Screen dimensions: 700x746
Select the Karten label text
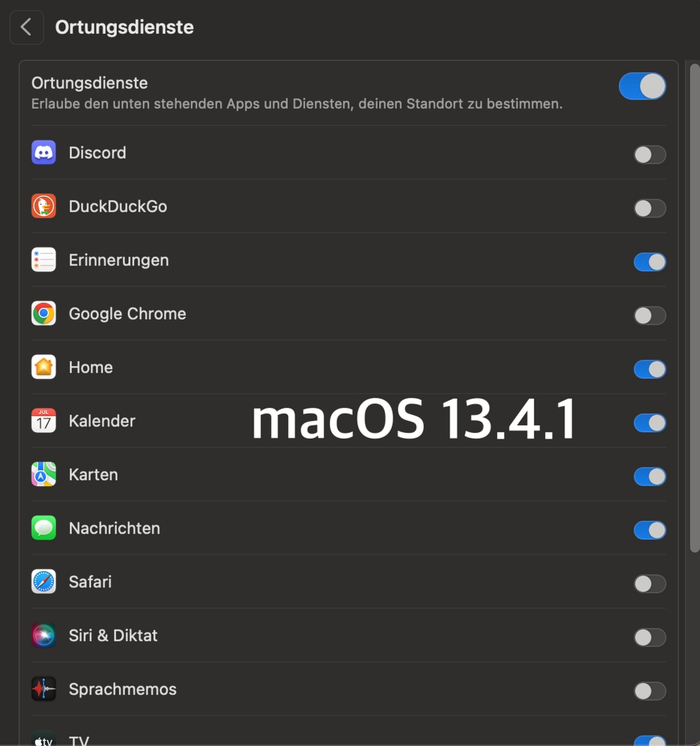(93, 475)
